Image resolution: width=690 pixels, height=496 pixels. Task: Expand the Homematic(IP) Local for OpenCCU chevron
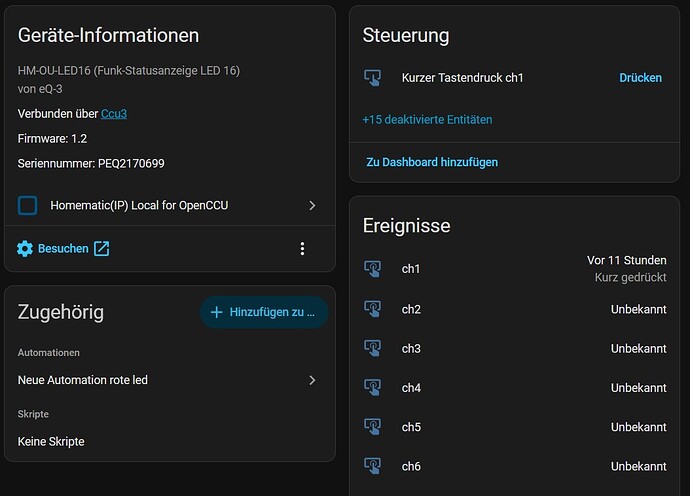pyautogui.click(x=312, y=206)
